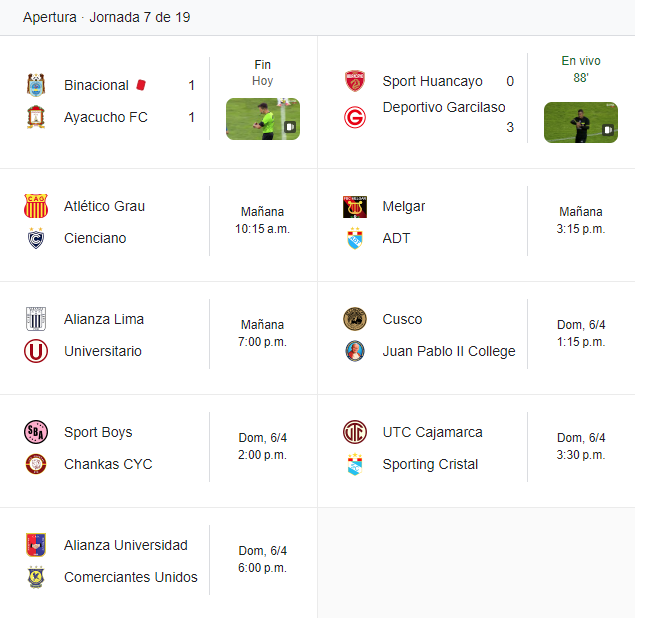
Task: Click the Atlético Grau crest icon
Action: (36, 206)
